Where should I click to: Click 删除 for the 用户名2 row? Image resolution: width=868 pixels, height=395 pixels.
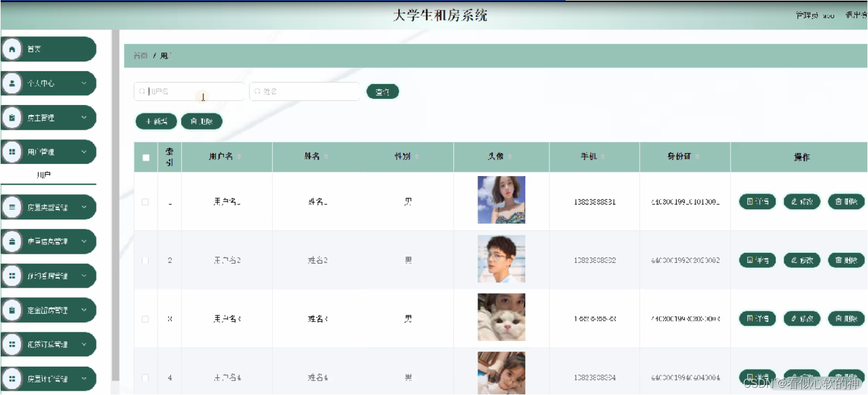(x=846, y=260)
